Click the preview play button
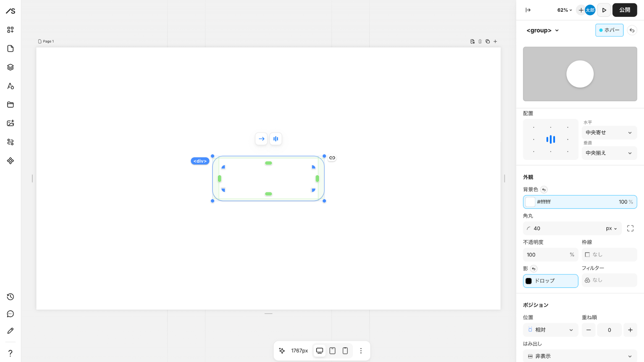This screenshot has height=362, width=644. pos(604,10)
